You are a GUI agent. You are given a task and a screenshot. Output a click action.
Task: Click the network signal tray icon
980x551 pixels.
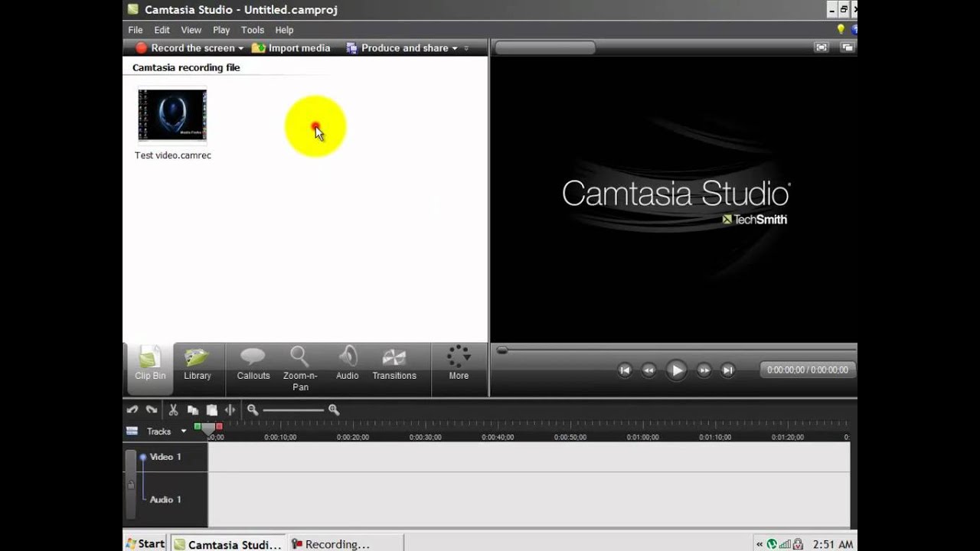[x=785, y=544]
